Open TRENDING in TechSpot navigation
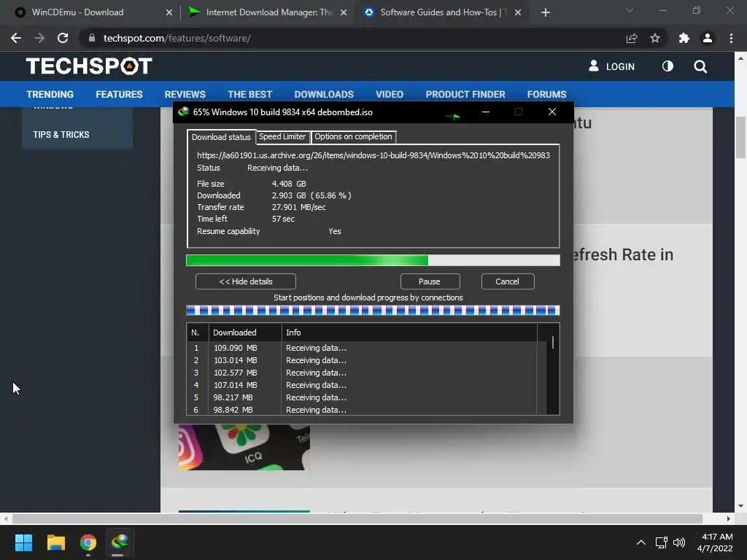747x560 pixels. 50,94
